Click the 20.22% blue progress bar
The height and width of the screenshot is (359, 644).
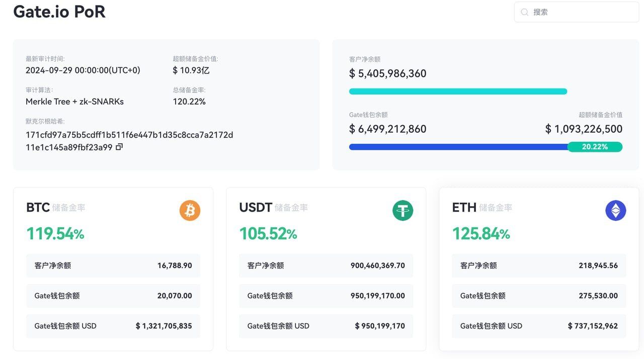tap(458, 147)
